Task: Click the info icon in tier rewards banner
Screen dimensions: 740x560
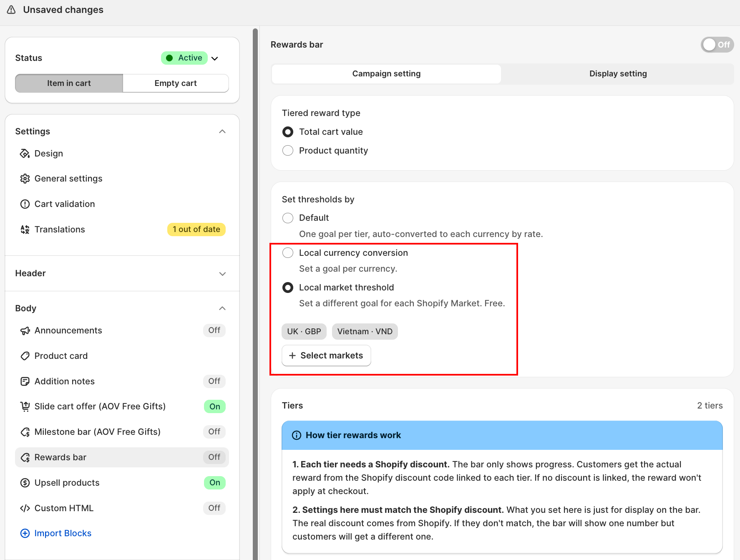Action: tap(297, 435)
